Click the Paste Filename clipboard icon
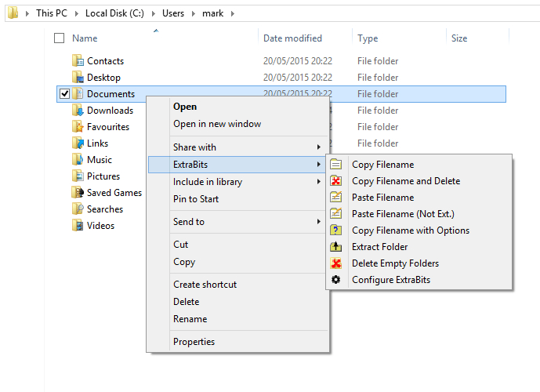The image size is (540, 392). [336, 198]
